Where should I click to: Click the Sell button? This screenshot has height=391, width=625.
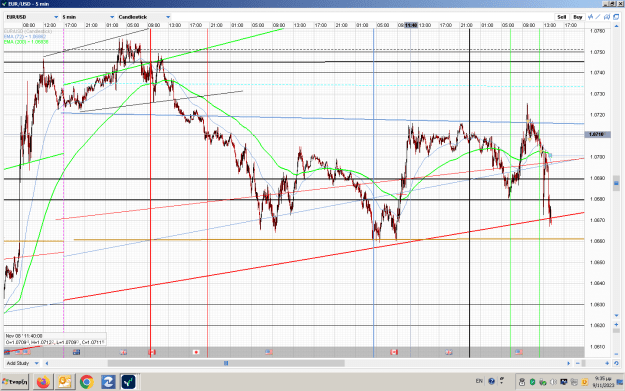point(561,17)
